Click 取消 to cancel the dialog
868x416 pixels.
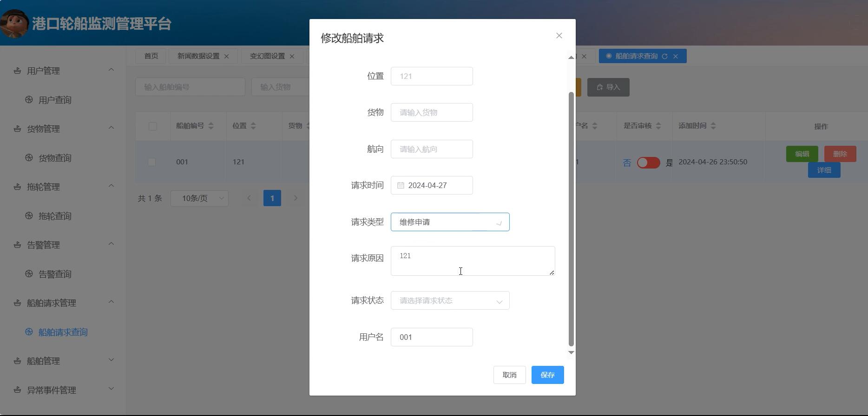pyautogui.click(x=509, y=375)
